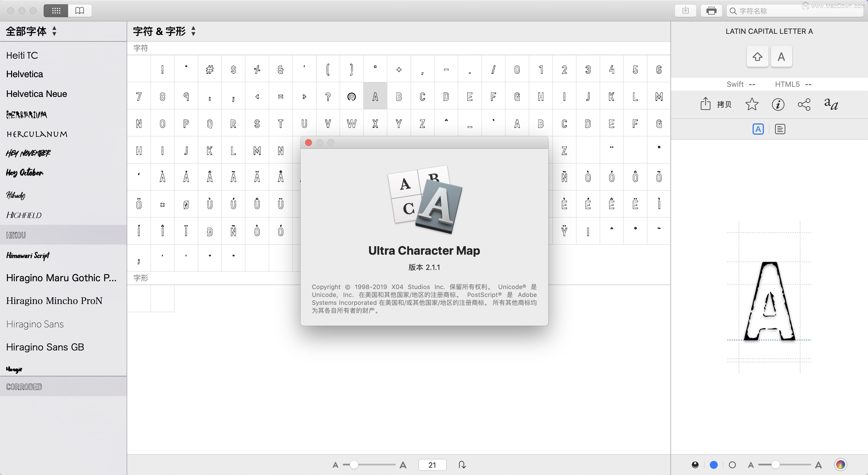868x475 pixels.
Task: Click the grid glyph size slider
Action: click(369, 465)
